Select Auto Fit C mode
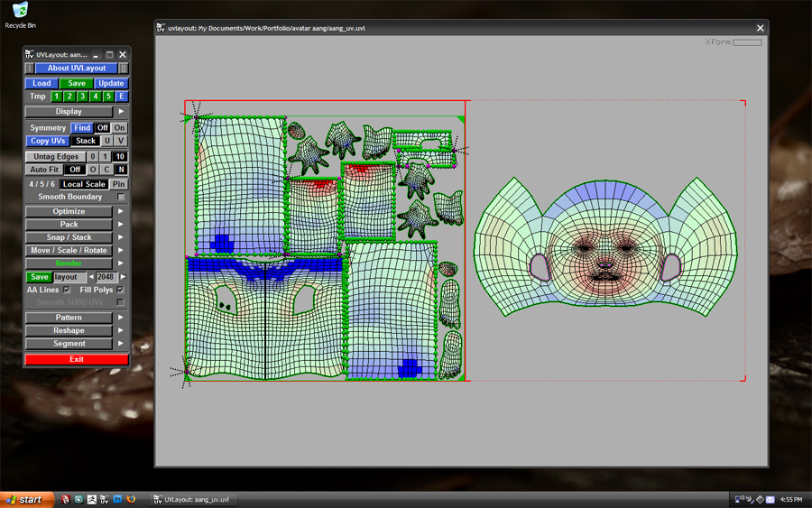Image resolution: width=812 pixels, height=508 pixels. (106, 170)
